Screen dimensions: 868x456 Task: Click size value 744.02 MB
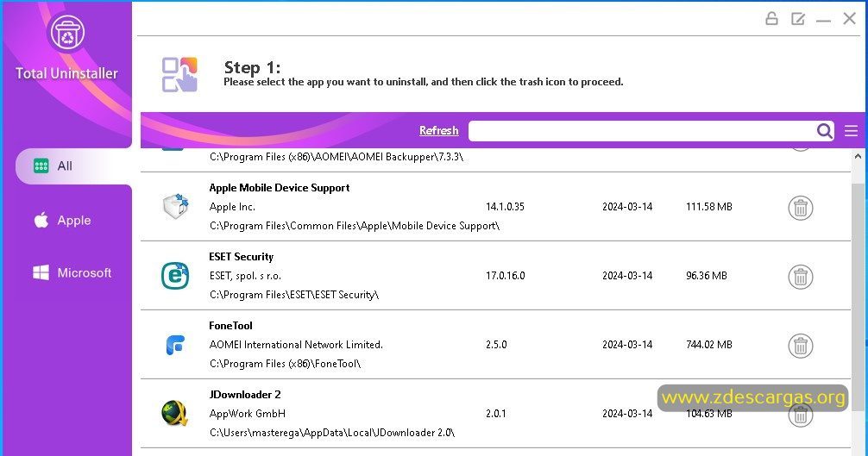point(709,345)
